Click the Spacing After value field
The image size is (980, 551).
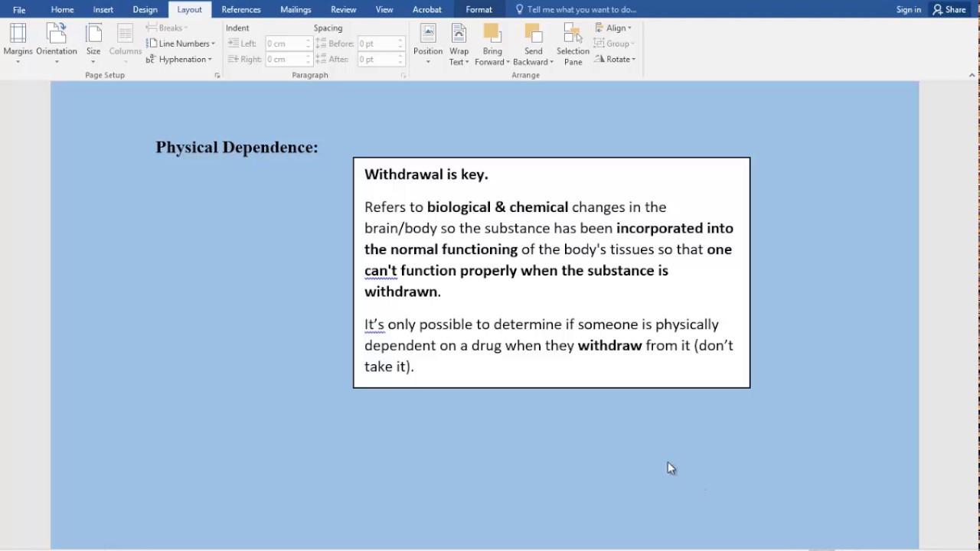pyautogui.click(x=377, y=59)
